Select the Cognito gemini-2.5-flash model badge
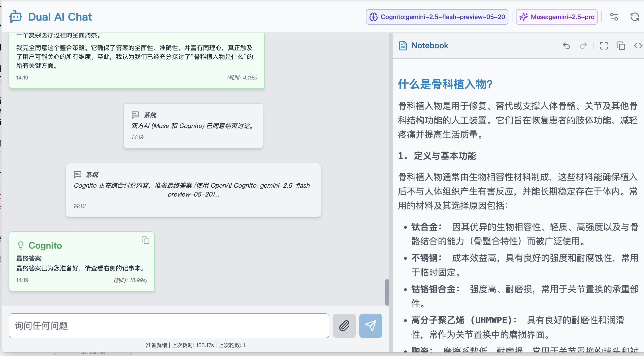Viewport: 644px width, 356px height. coord(437,17)
